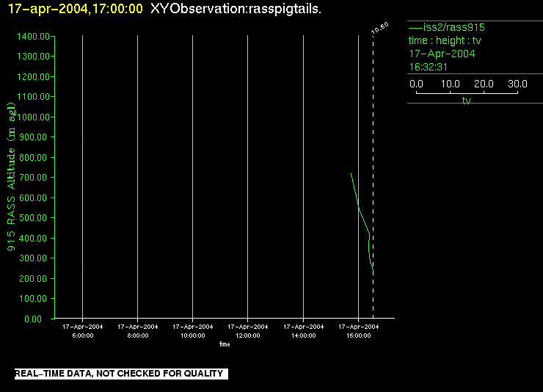Click the XYObservation:rasspigtails title
Screen dimensions: 543x392
click(x=236, y=9)
